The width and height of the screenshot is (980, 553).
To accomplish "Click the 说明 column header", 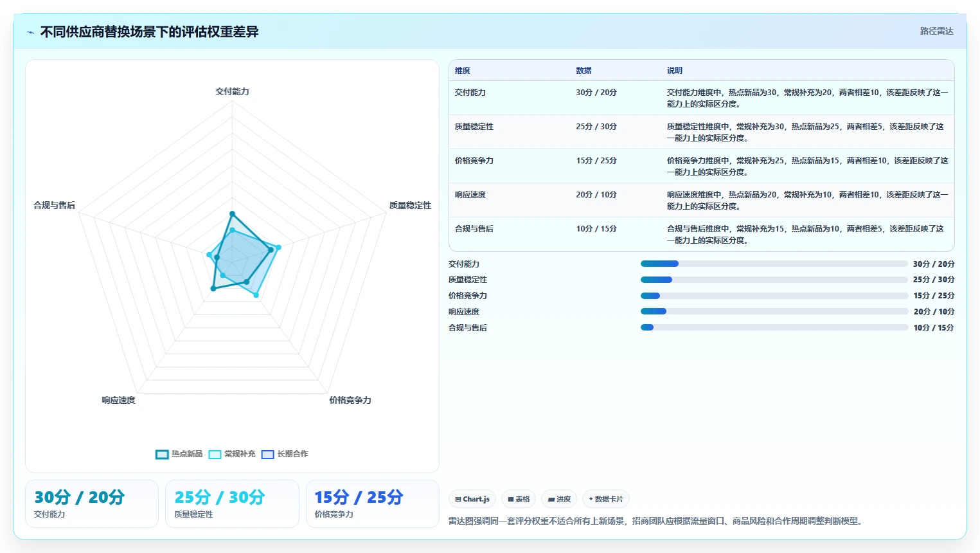I will [675, 71].
